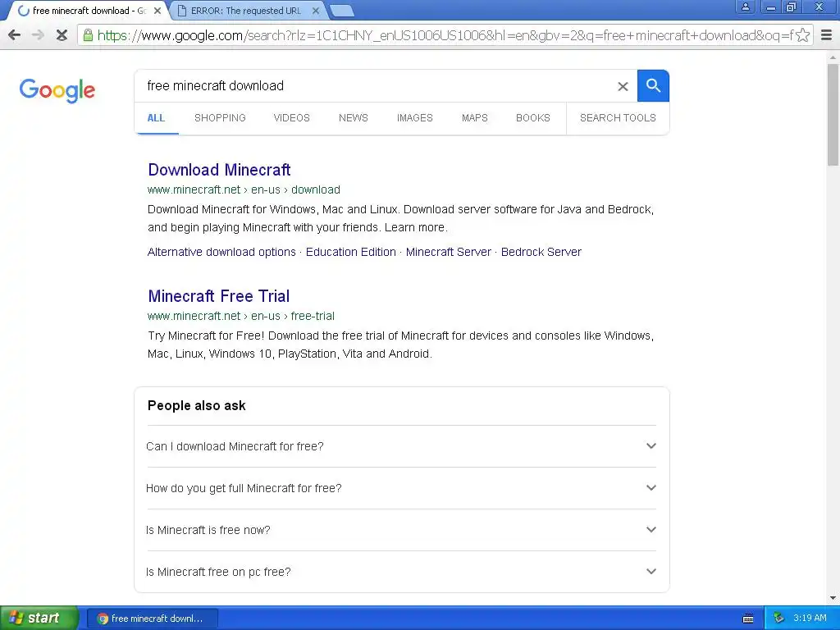The height and width of the screenshot is (630, 840).
Task: Open SEARCH TOOLS options
Action: point(618,118)
